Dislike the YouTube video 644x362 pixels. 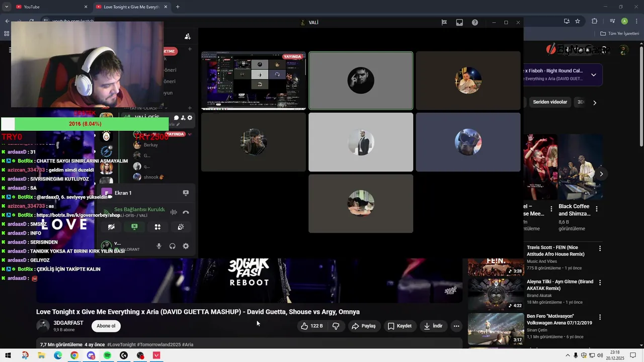336,326
